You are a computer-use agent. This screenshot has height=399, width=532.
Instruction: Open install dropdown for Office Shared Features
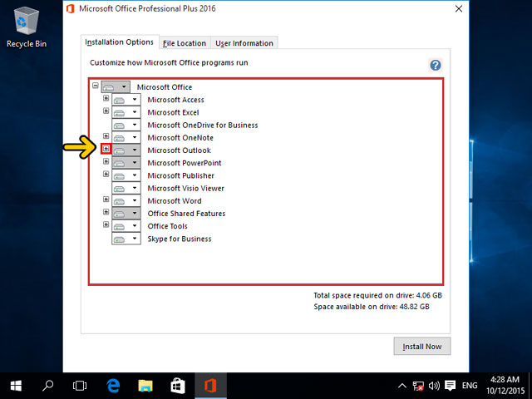[x=126, y=214]
